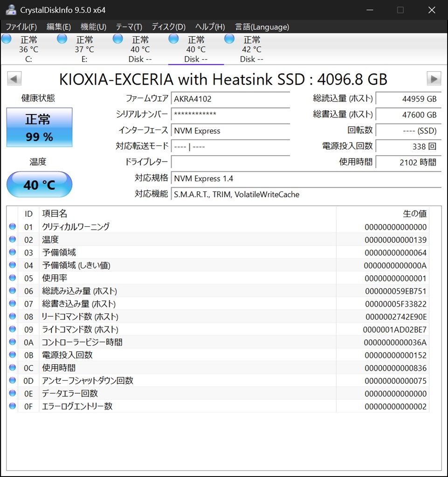Click status dot for ID 0B 電源投入回数 row
Viewport: 448px width, 477px height.
click(13, 354)
